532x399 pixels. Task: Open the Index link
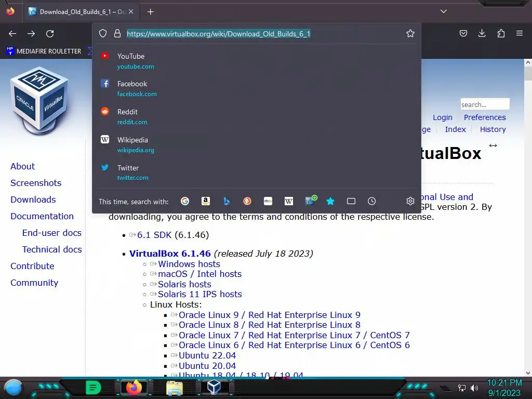(455, 129)
